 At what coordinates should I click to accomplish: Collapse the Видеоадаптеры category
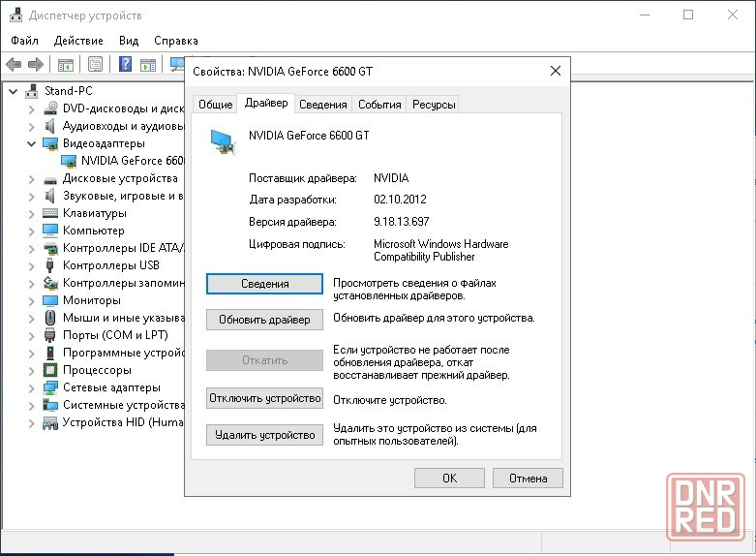[x=31, y=143]
